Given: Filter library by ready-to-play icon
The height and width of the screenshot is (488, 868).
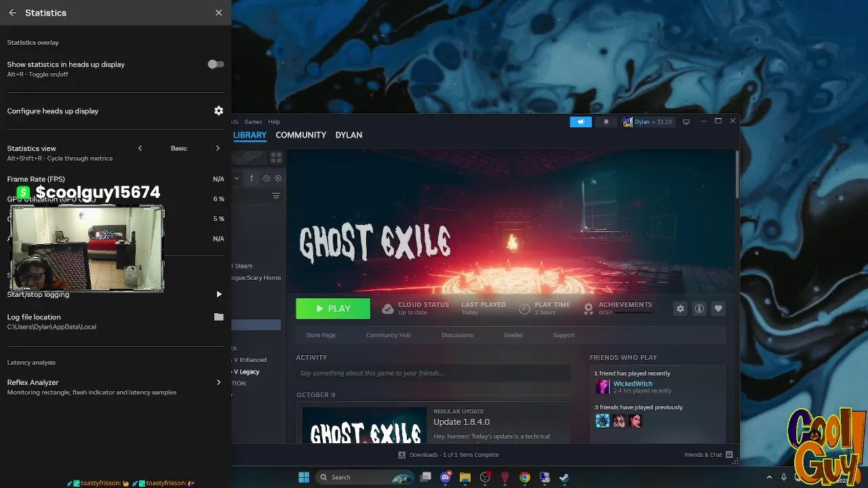Looking at the screenshot, I should pos(278,178).
